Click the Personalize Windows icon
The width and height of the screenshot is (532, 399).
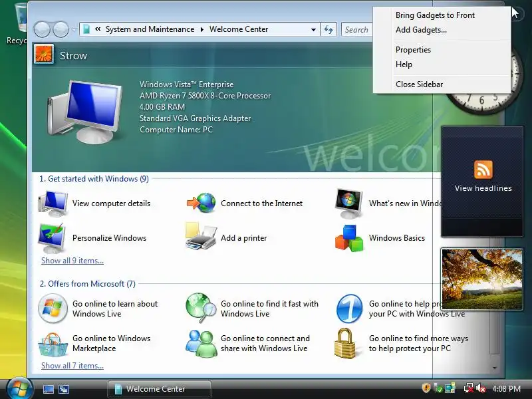pyautogui.click(x=53, y=238)
